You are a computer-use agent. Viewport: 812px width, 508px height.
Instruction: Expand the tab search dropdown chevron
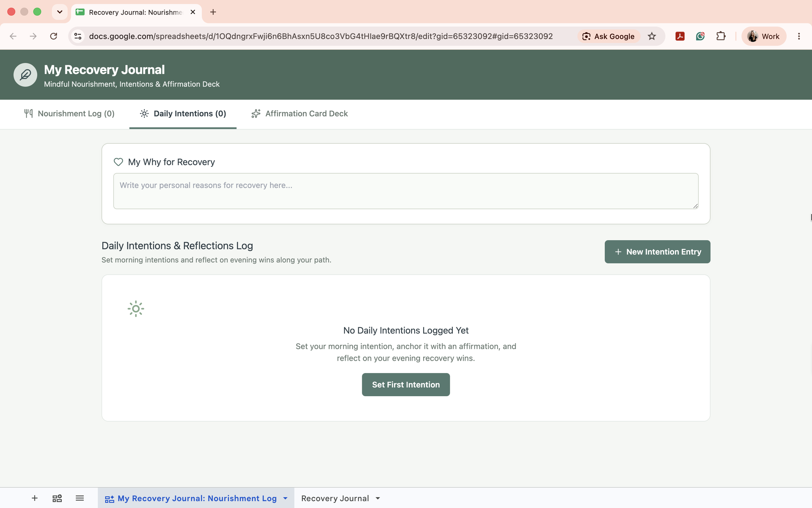pos(60,12)
